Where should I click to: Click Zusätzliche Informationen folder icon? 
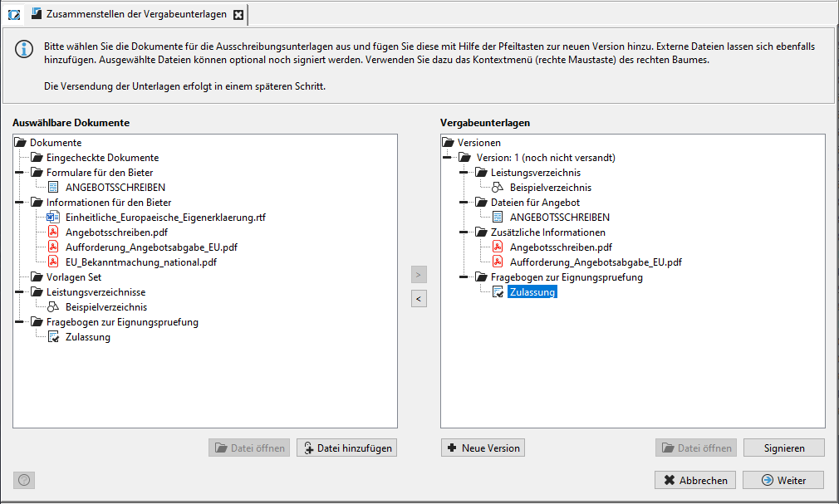(x=481, y=232)
